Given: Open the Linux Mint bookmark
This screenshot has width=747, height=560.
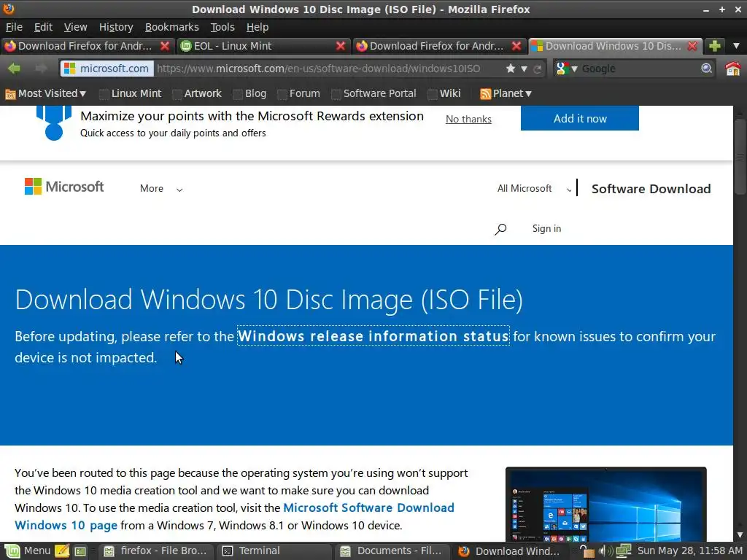Looking at the screenshot, I should point(131,94).
